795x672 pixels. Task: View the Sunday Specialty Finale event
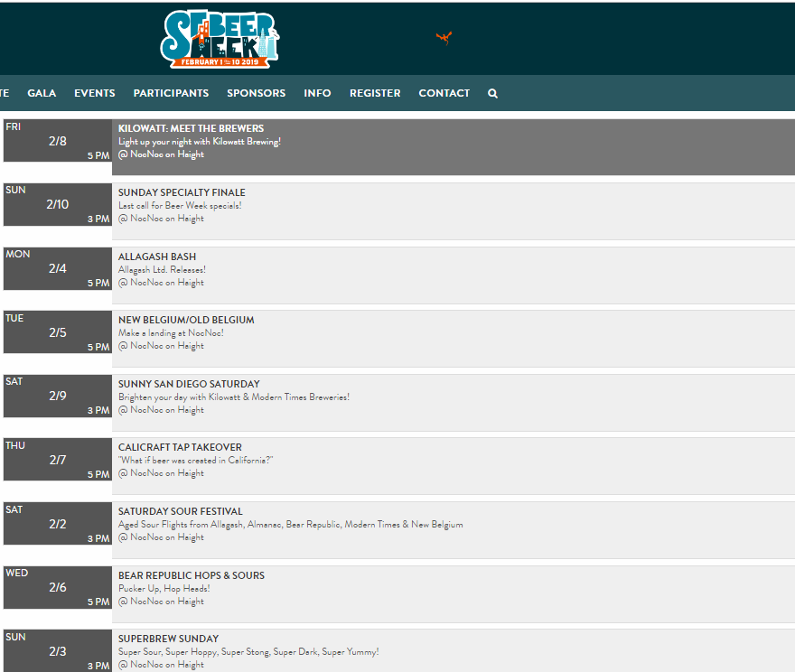pos(182,192)
